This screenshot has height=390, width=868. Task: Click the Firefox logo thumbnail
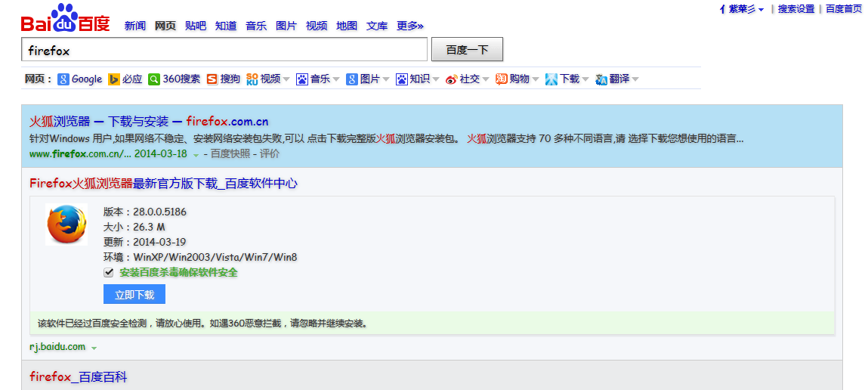66,224
